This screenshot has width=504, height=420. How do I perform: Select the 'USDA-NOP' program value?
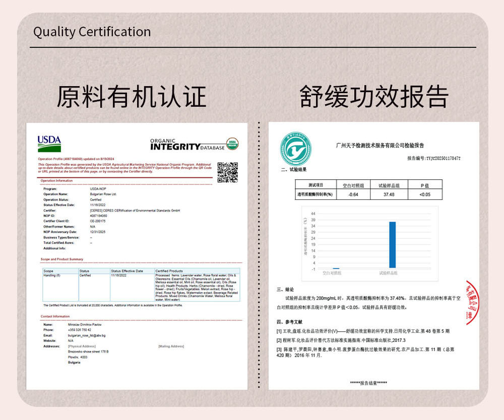pyautogui.click(x=98, y=189)
